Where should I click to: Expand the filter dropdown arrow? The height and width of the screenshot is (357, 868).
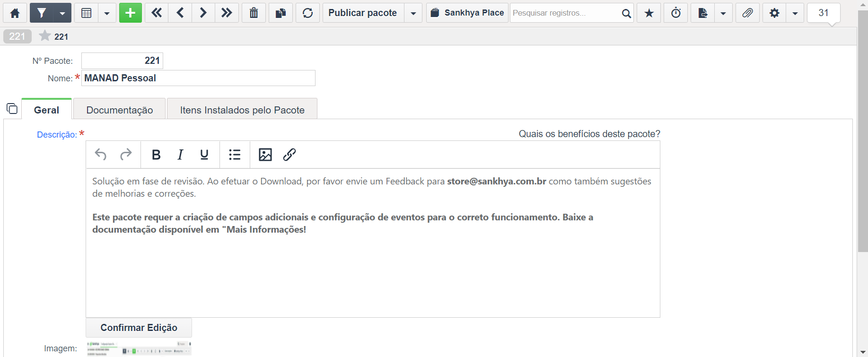[62, 13]
